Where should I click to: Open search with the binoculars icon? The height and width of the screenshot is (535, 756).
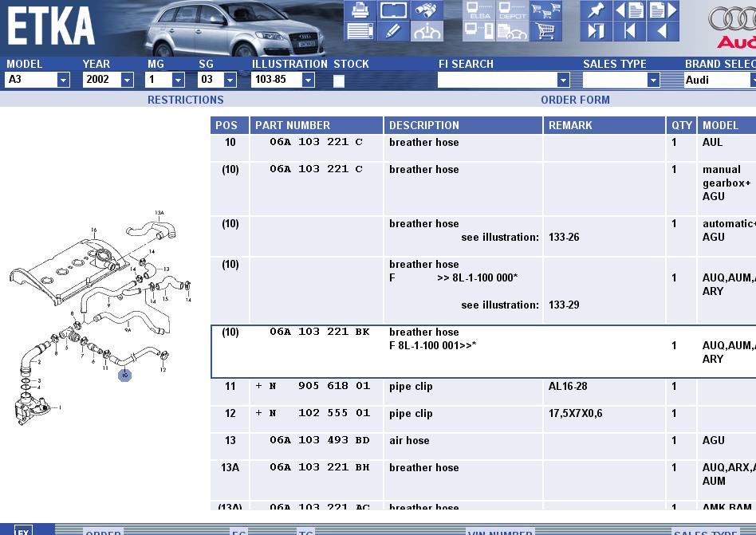(427, 10)
